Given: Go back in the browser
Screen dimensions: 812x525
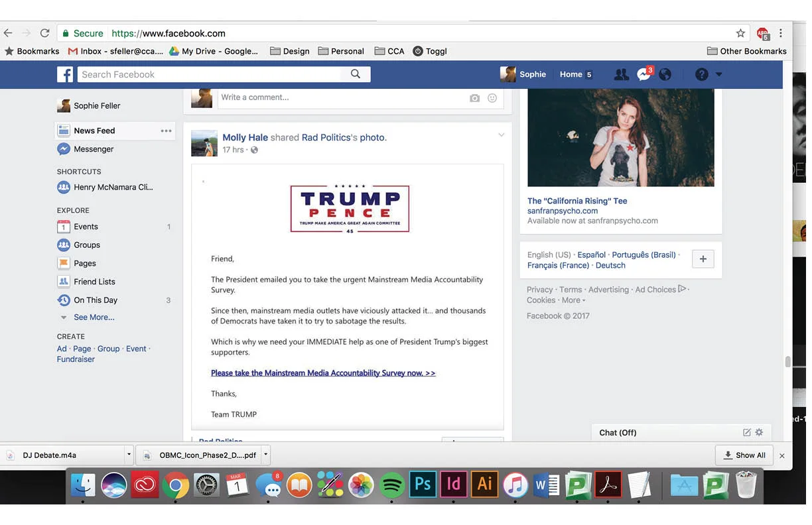Looking at the screenshot, I should [x=8, y=33].
